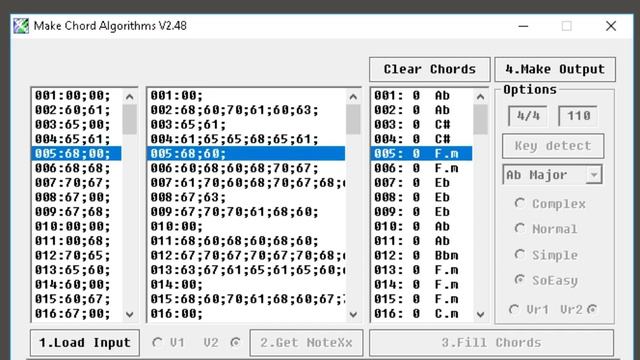Click the 4.Make Output button
The image size is (640, 360).
555,69
